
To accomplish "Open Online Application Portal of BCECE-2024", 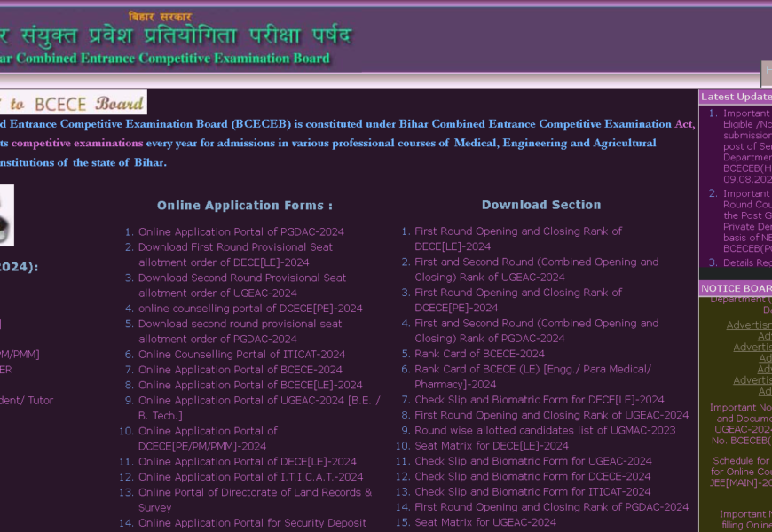I will (x=240, y=370).
